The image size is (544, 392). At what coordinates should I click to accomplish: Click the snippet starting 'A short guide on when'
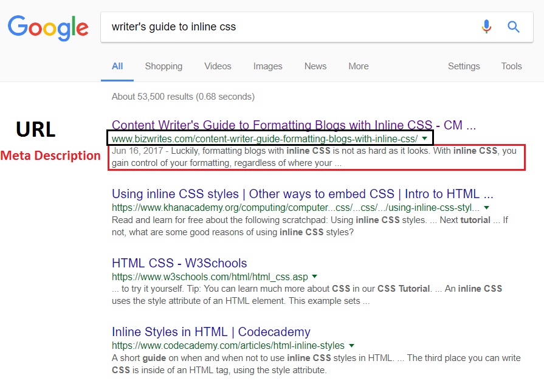[x=316, y=364]
